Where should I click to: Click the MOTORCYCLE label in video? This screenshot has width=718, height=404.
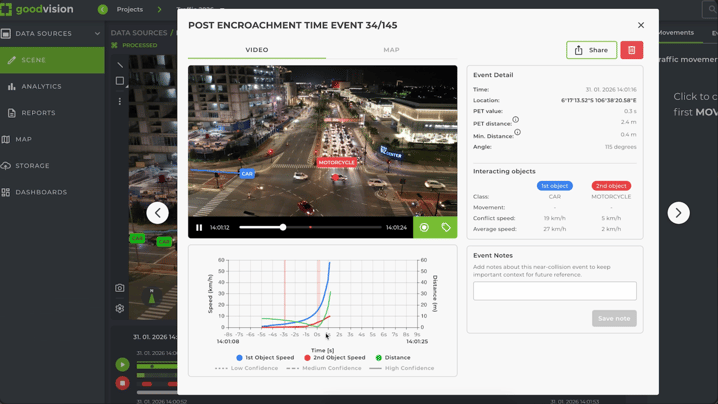coord(337,162)
